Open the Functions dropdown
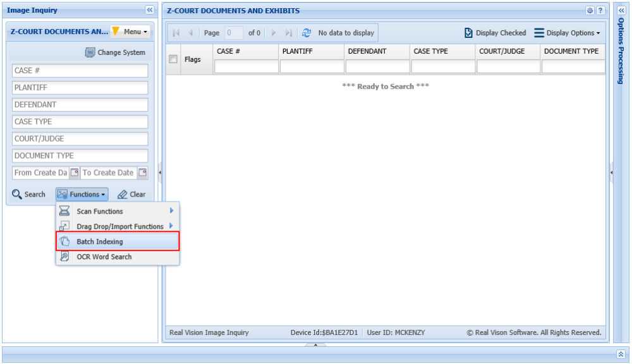 tap(81, 194)
